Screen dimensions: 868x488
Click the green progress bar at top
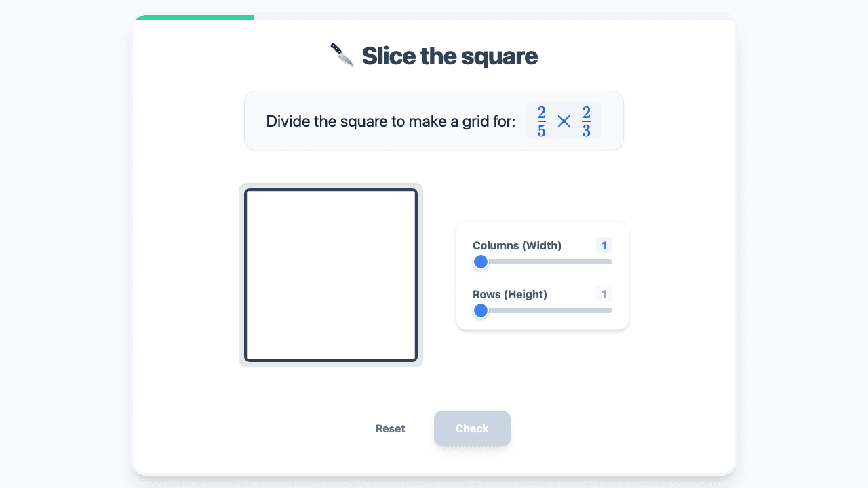point(193,17)
